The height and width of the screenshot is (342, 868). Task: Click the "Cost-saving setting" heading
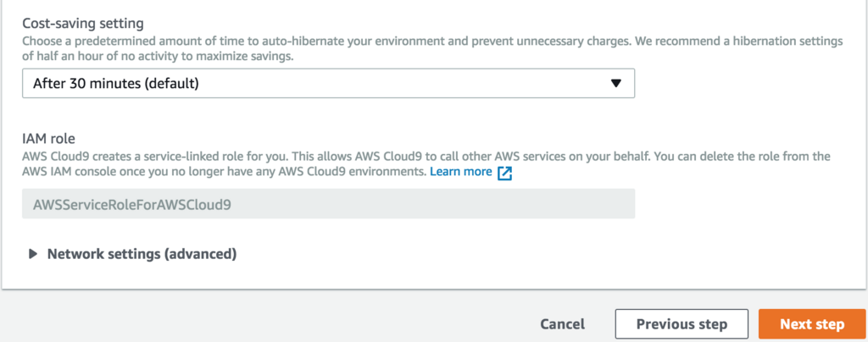(82, 25)
